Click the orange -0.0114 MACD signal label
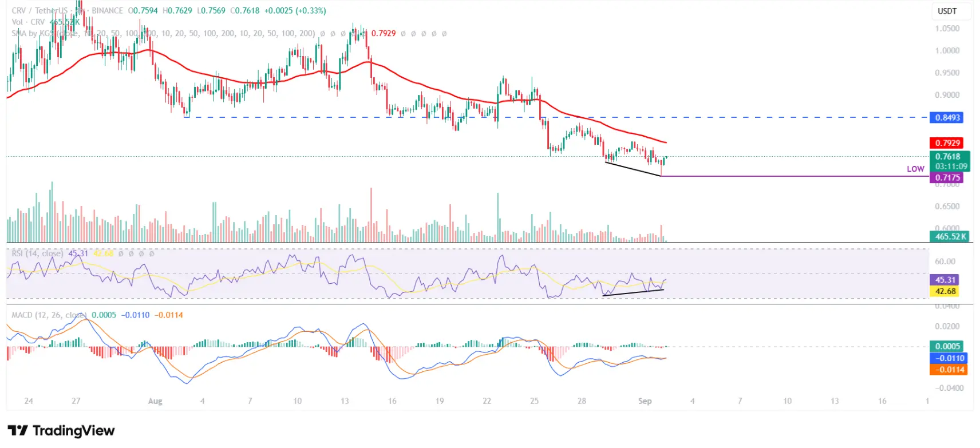Image resolution: width=980 pixels, height=448 pixels. 950,370
